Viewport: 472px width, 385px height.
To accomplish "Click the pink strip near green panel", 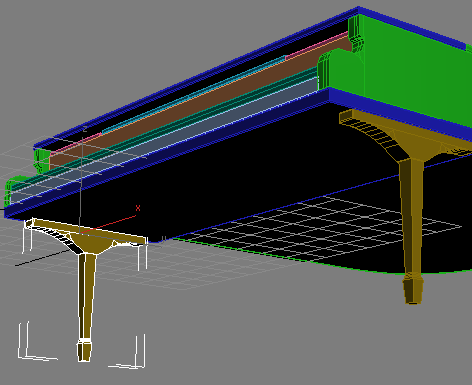I will tap(316, 45).
